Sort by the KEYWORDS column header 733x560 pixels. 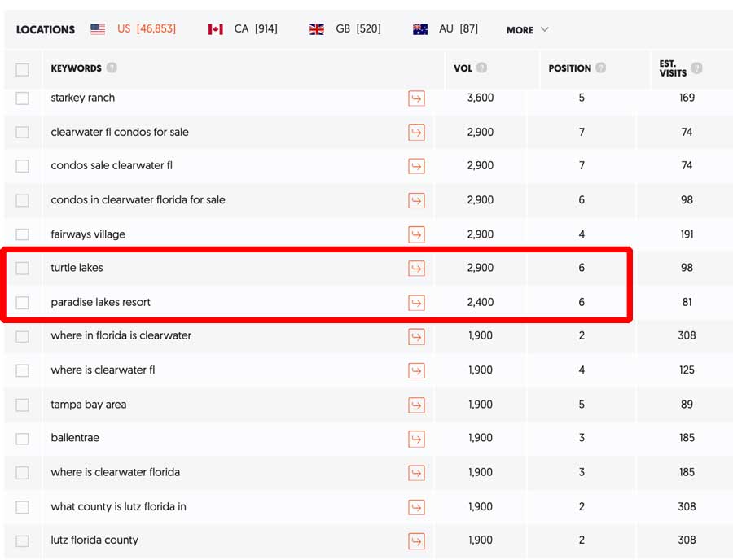point(77,68)
